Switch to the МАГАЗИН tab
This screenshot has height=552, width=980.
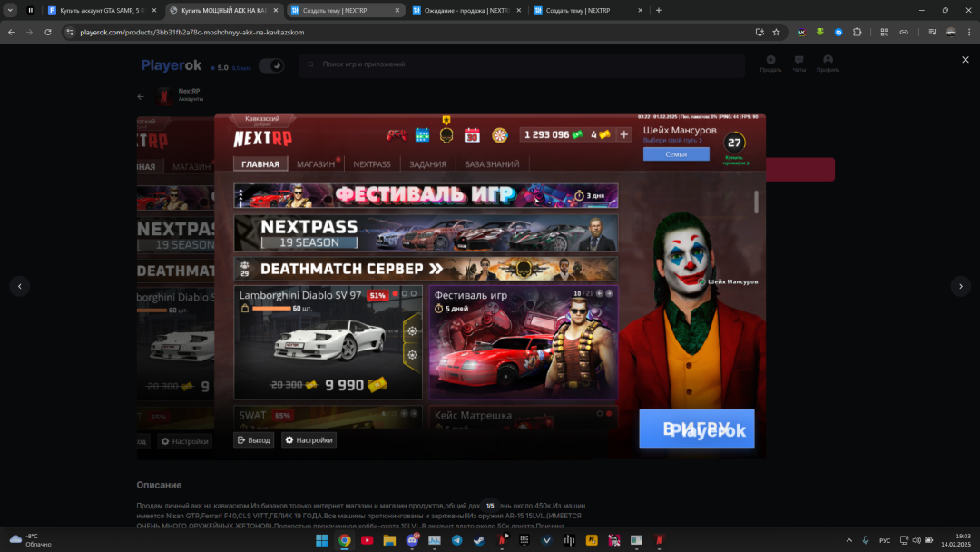tap(316, 163)
